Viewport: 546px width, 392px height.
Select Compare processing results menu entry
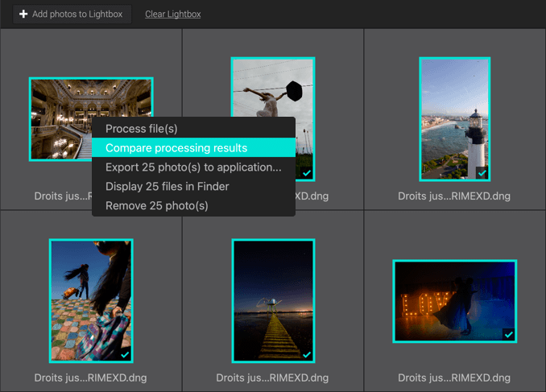click(x=193, y=147)
